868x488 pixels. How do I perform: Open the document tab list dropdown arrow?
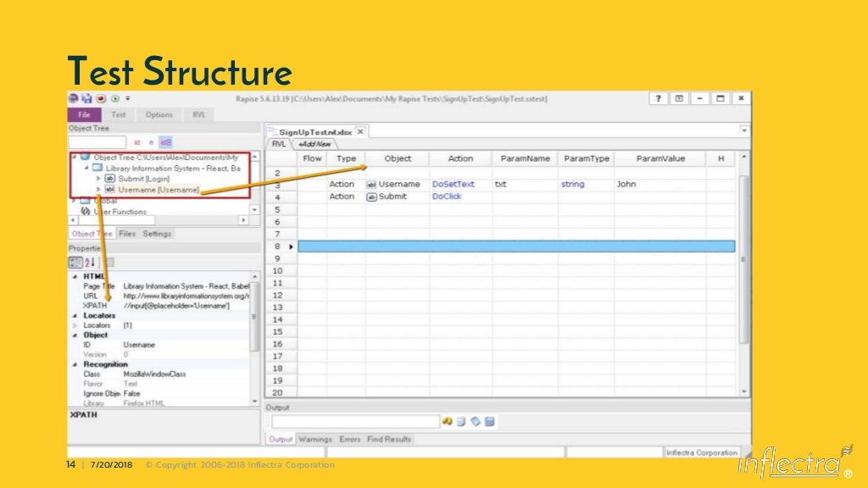coord(744,130)
